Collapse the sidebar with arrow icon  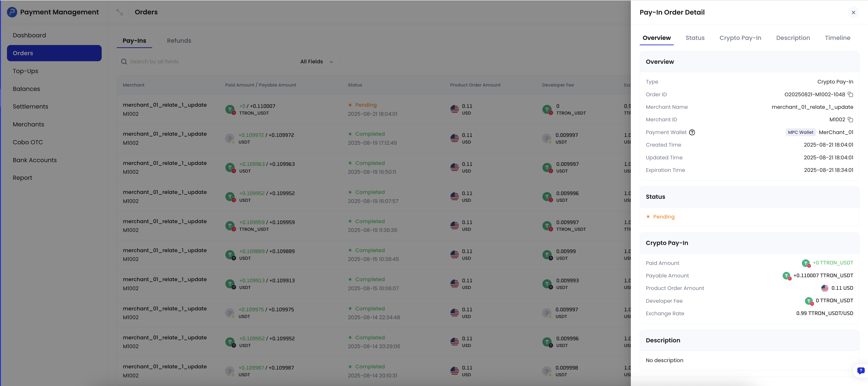point(120,12)
